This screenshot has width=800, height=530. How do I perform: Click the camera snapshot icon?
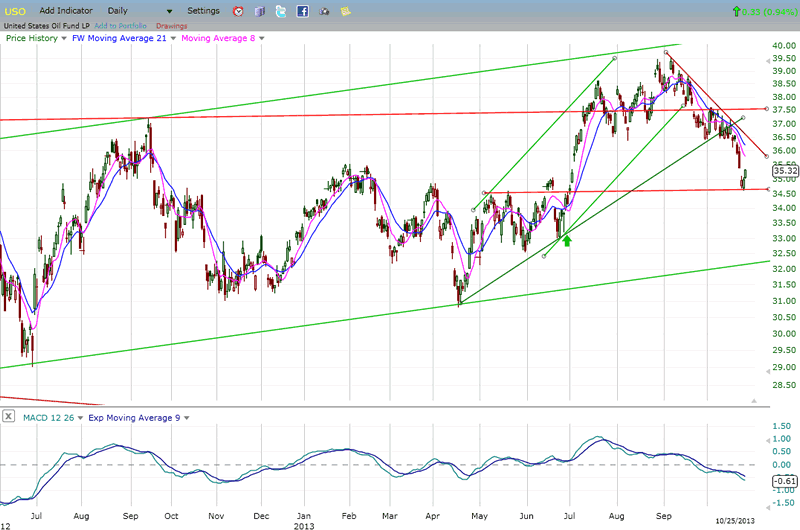point(325,11)
